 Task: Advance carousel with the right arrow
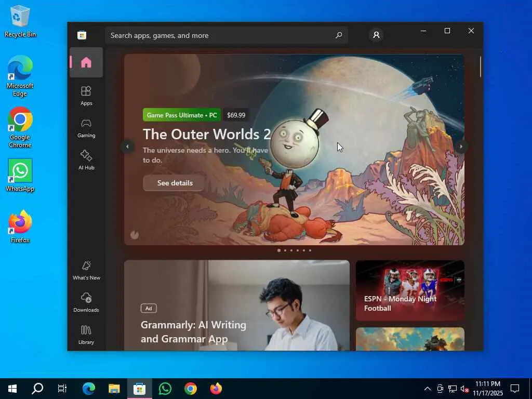coord(461,147)
